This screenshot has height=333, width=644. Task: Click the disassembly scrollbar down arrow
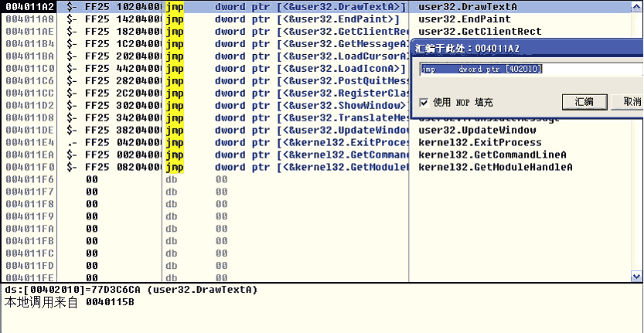(x=636, y=276)
